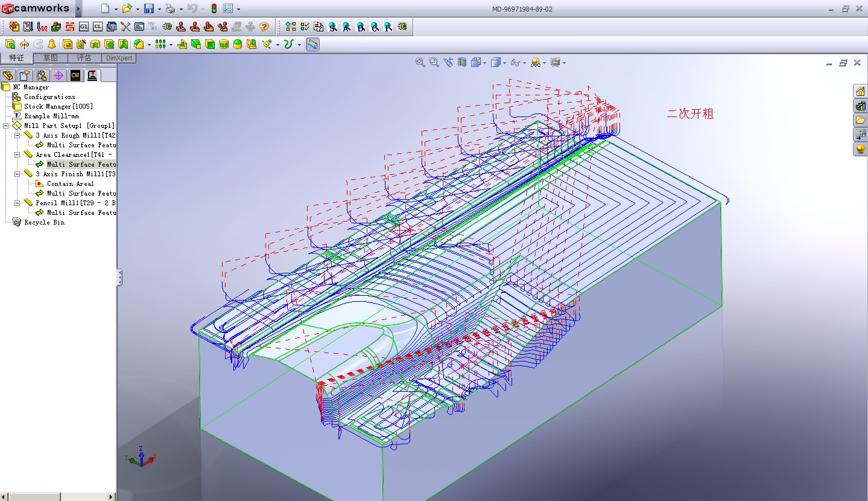This screenshot has height=501, width=868.
Task: Save the document with the floppy disk icon
Action: click(148, 8)
